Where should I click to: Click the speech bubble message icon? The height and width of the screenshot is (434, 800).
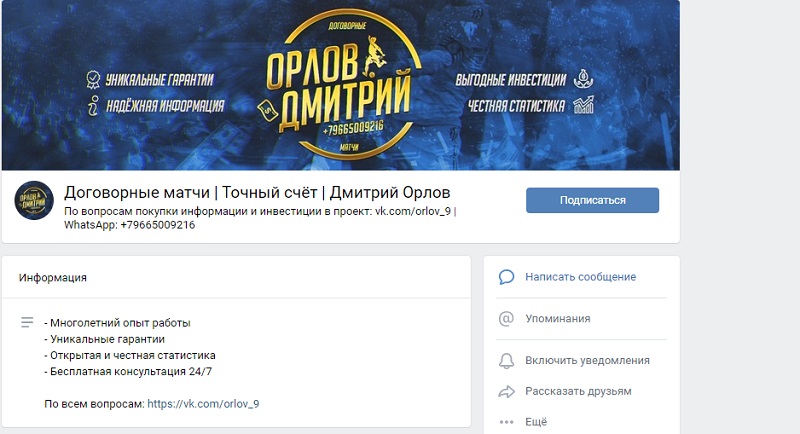point(506,277)
